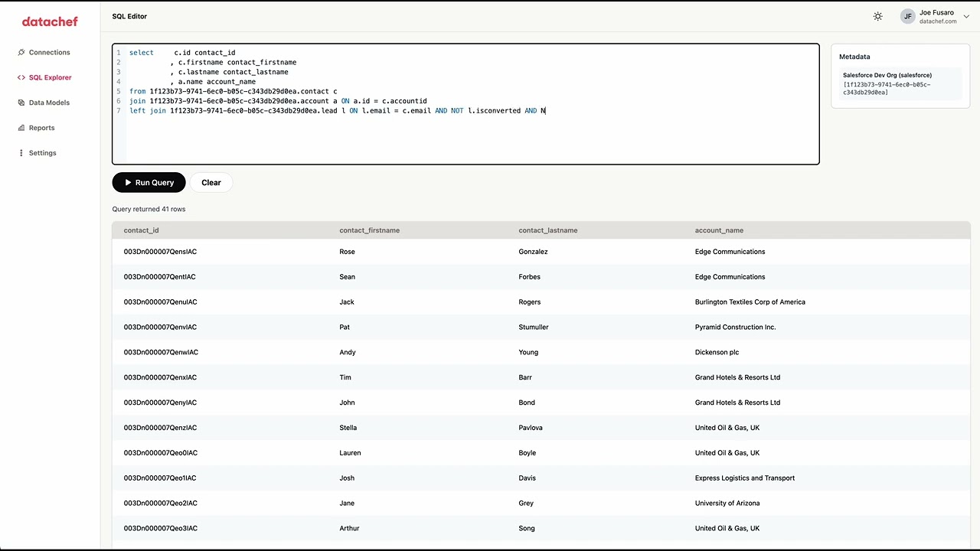The height and width of the screenshot is (551, 980).
Task: Click cell 003Dn000007QenwIAC
Action: [161, 353]
